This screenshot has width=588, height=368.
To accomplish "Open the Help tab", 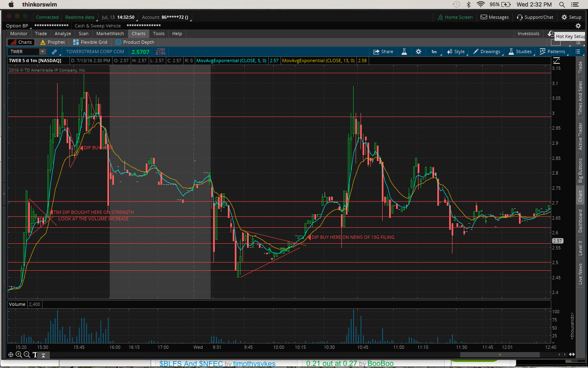I will click(177, 34).
